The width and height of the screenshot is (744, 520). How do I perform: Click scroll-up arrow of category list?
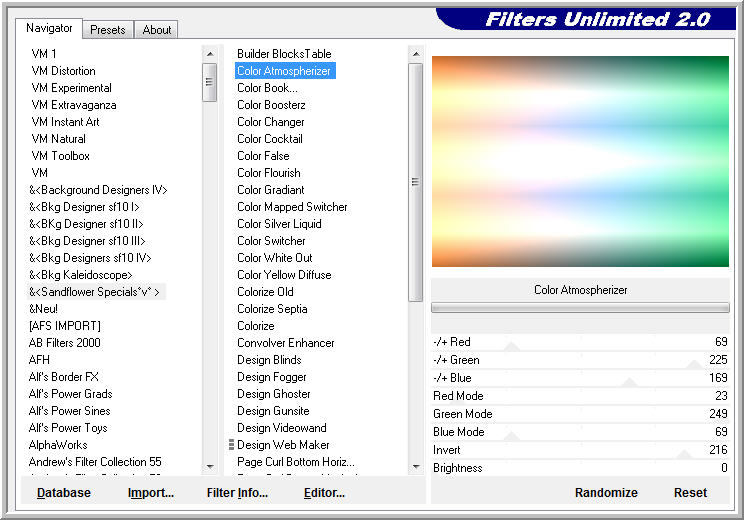pos(210,54)
